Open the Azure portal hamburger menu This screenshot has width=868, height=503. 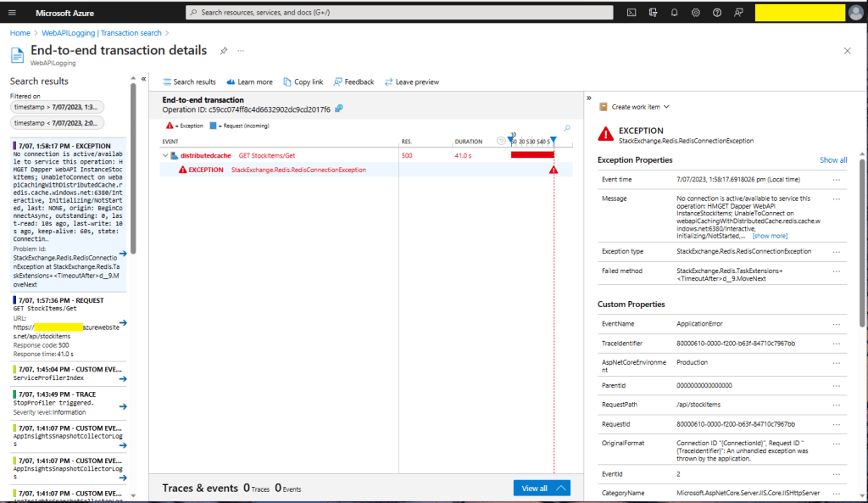pyautogui.click(x=13, y=13)
